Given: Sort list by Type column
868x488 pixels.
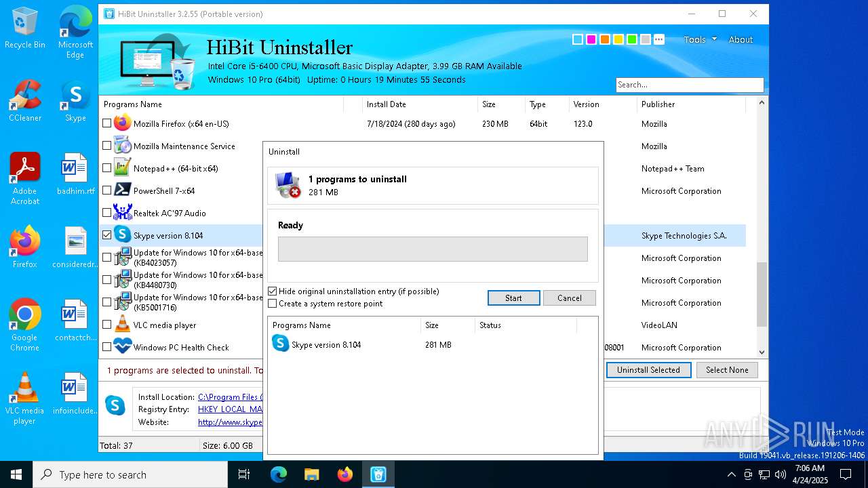Looking at the screenshot, I should pos(547,104).
